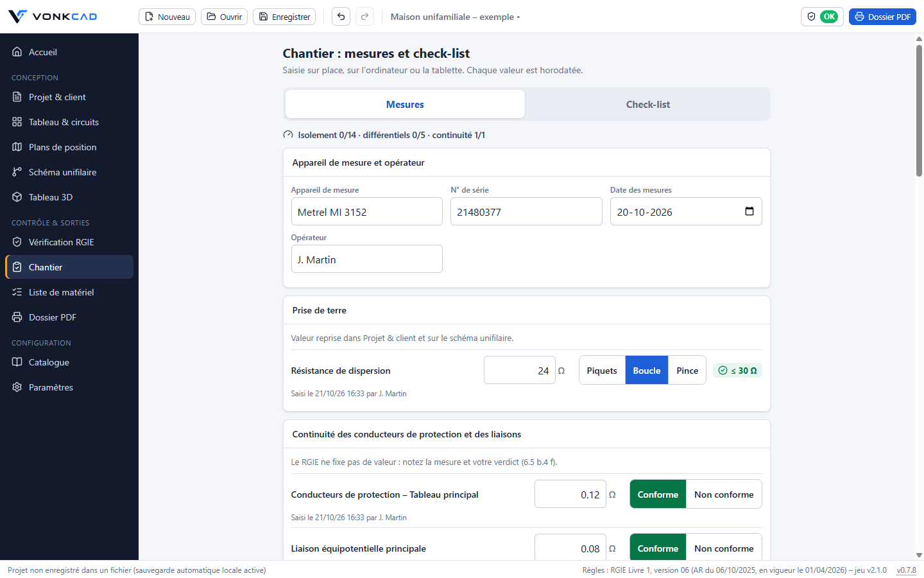
Task: Mark Tableau principal conductors as Non conforme
Action: tap(724, 495)
